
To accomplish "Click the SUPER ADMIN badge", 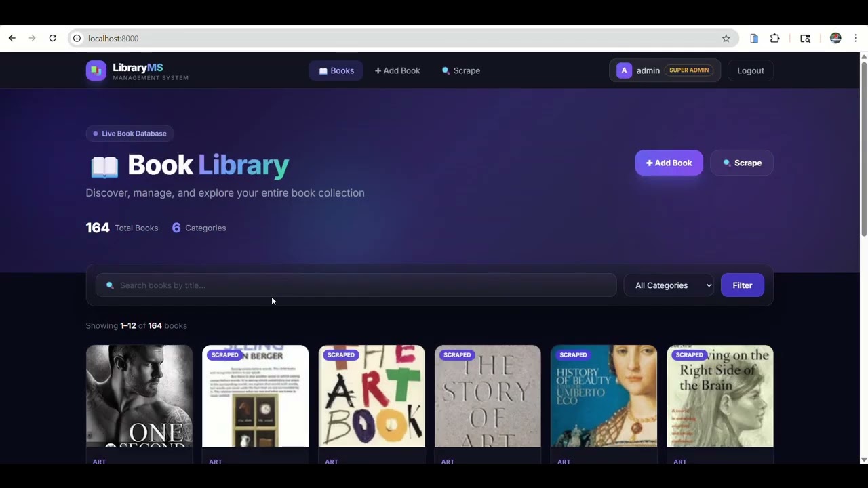I will [x=689, y=70].
